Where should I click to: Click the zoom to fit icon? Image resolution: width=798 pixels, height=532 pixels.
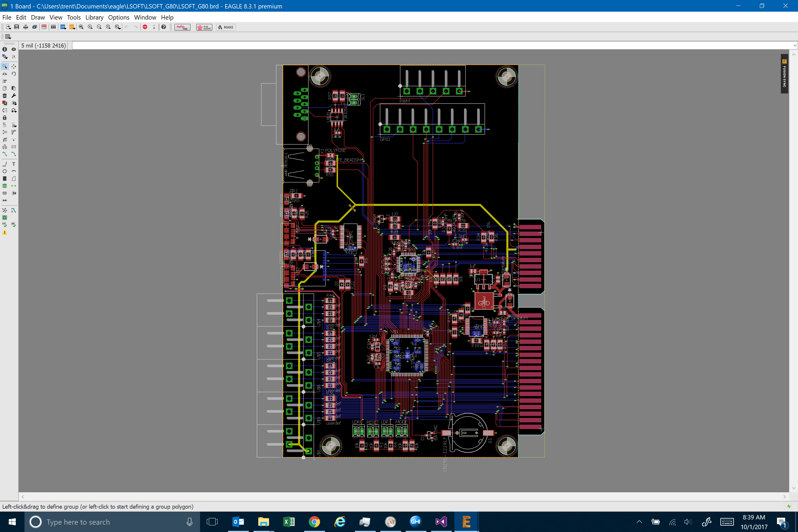coord(81,27)
